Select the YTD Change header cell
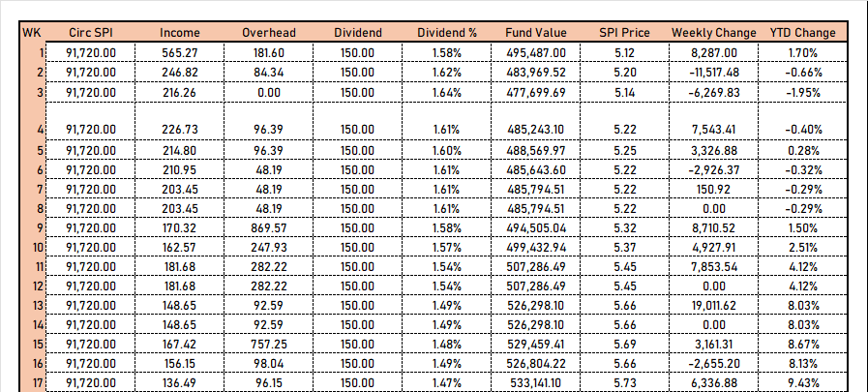Screen dimensions: 868x392 click(801, 33)
